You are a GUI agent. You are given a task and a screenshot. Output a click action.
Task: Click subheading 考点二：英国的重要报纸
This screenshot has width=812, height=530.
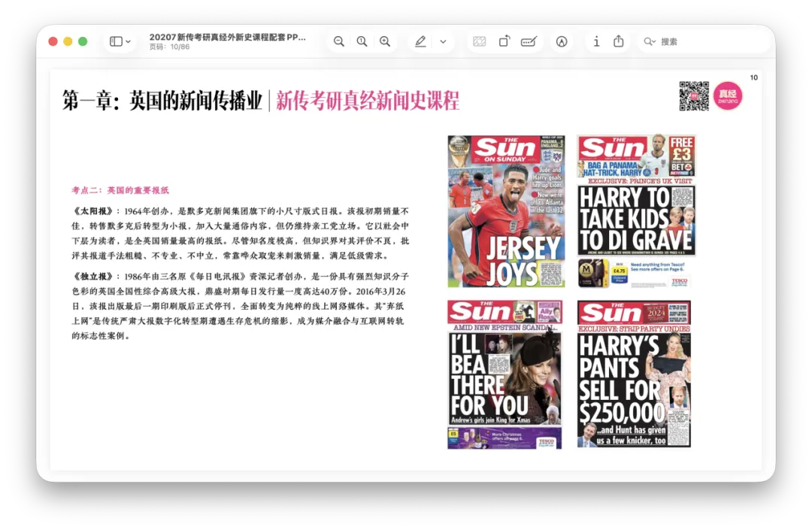(120, 190)
